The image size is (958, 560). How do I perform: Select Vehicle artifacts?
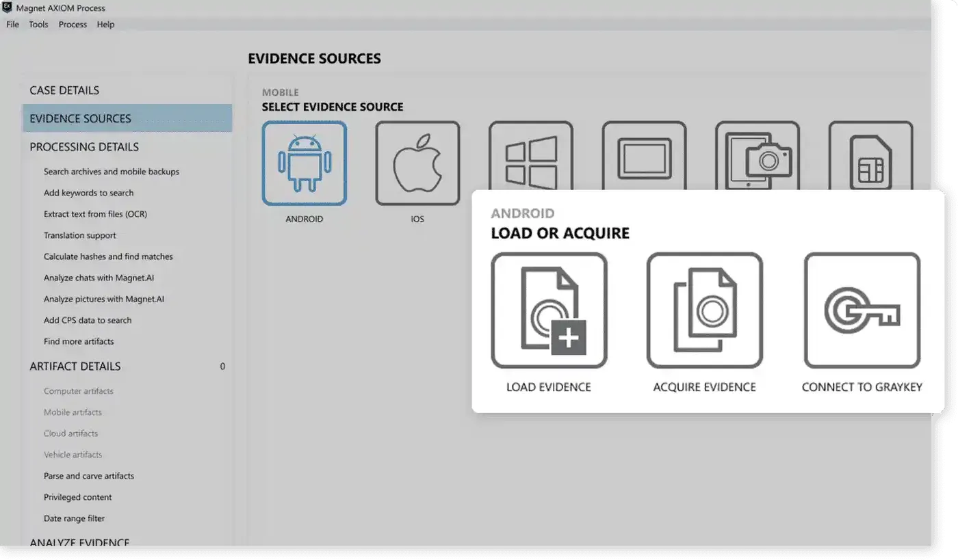click(73, 455)
